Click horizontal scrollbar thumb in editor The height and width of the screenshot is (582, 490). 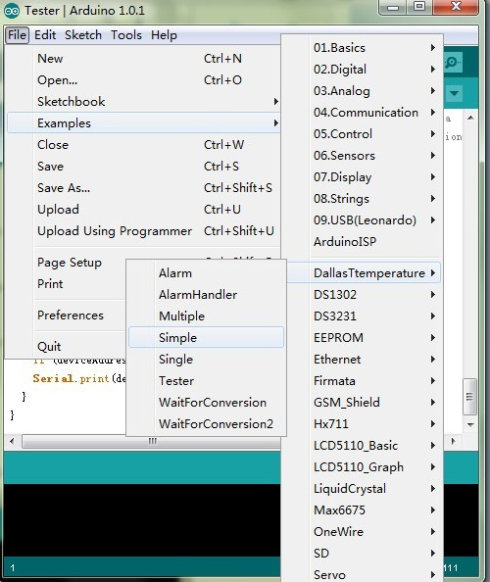point(152,441)
